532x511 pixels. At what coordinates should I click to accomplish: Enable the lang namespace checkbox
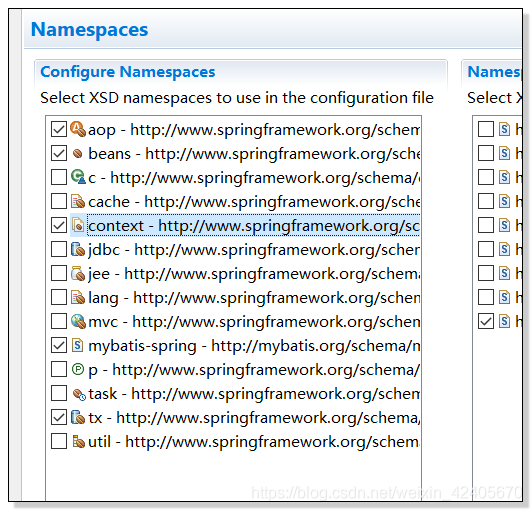point(59,297)
